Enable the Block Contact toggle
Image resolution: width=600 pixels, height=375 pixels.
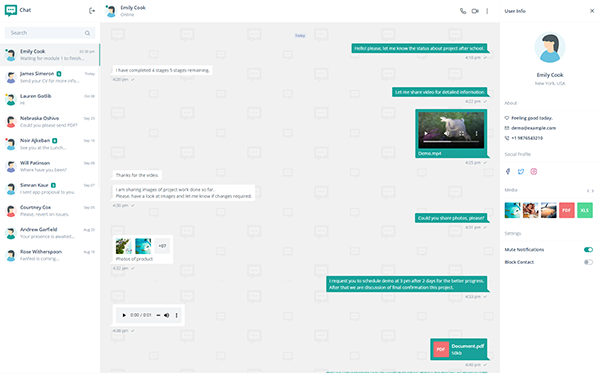click(x=588, y=262)
